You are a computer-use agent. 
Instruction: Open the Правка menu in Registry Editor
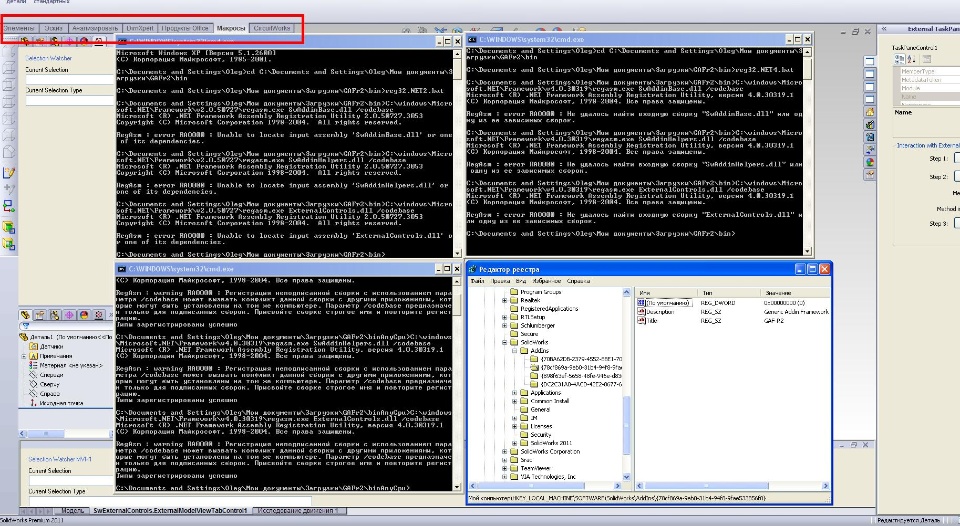(500, 281)
